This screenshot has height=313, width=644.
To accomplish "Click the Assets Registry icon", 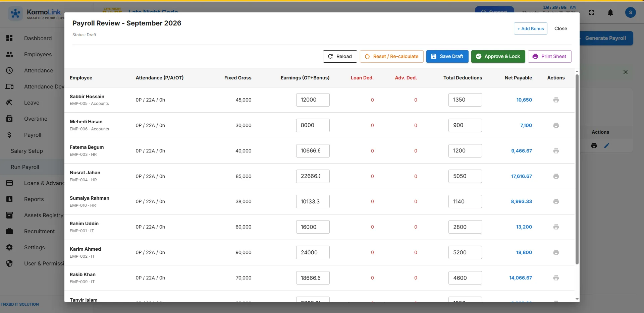I will tap(9, 215).
